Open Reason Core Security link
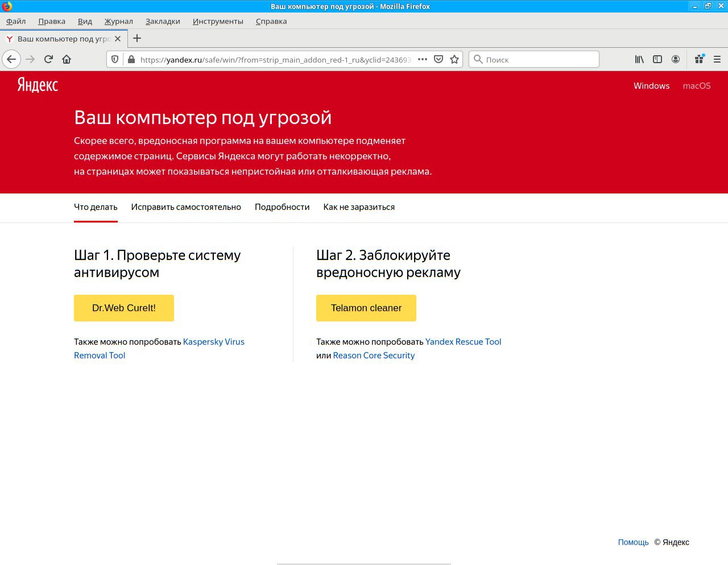The width and height of the screenshot is (728, 565). [x=374, y=356]
